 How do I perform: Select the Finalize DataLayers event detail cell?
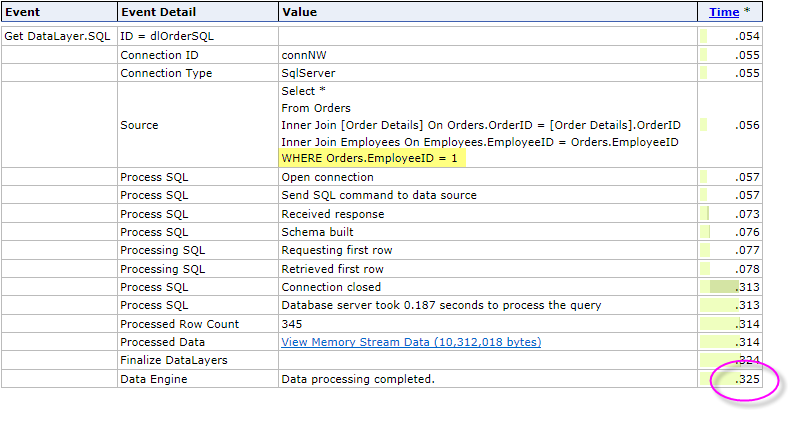tap(173, 360)
